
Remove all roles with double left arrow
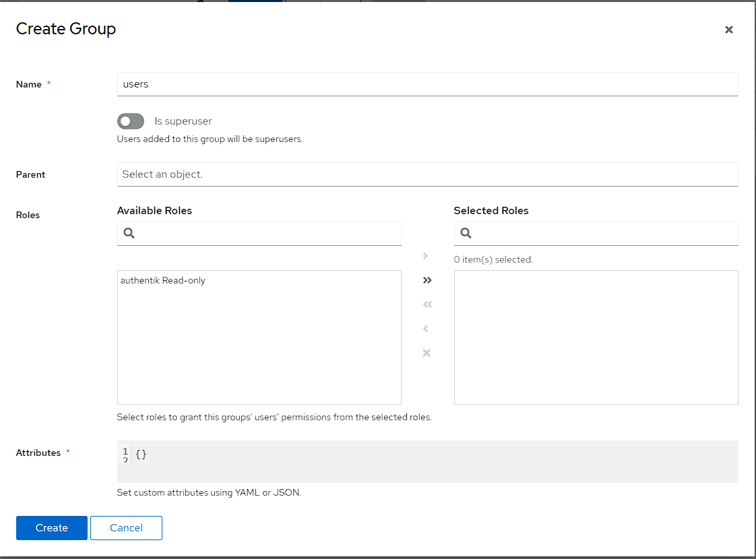(427, 304)
